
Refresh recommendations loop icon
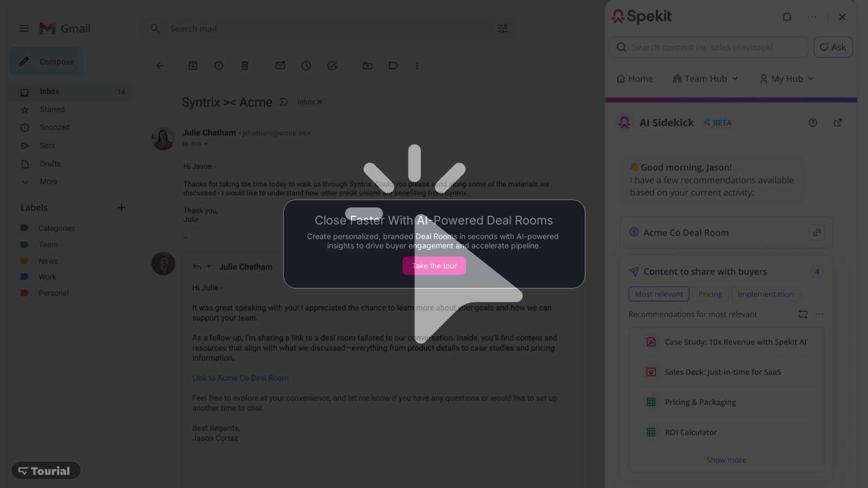(803, 314)
